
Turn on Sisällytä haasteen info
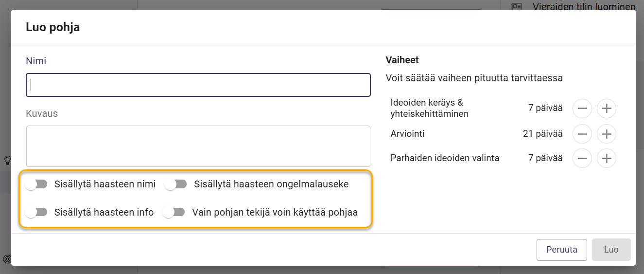pos(36,212)
